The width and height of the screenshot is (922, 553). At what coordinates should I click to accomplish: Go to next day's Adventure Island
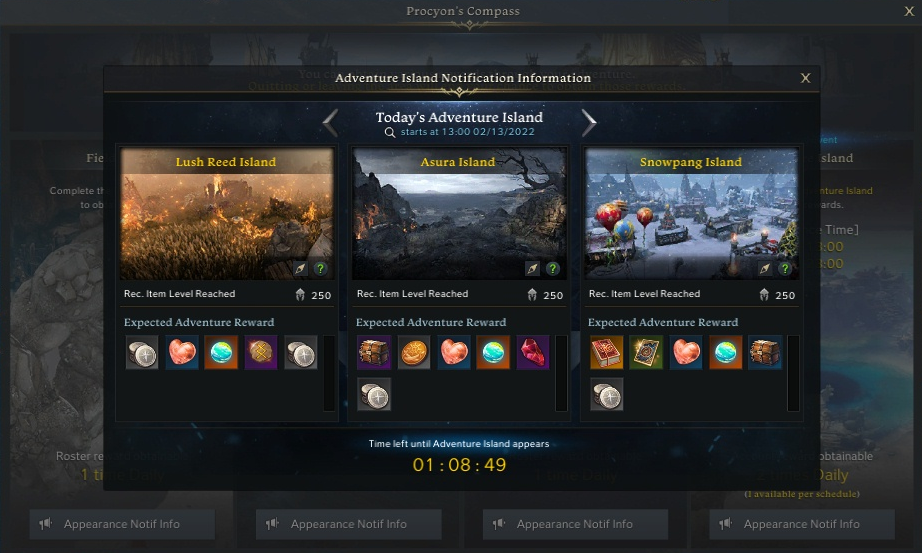(x=589, y=122)
